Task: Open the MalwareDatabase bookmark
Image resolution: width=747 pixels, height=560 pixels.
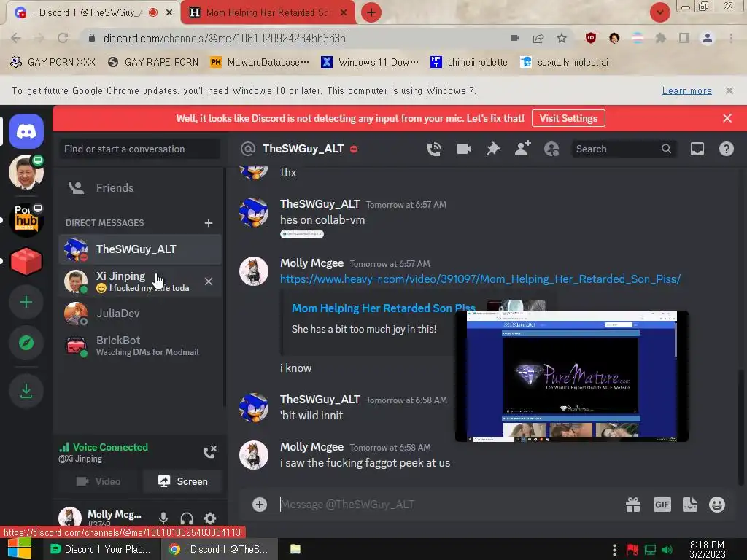Action: [260, 63]
